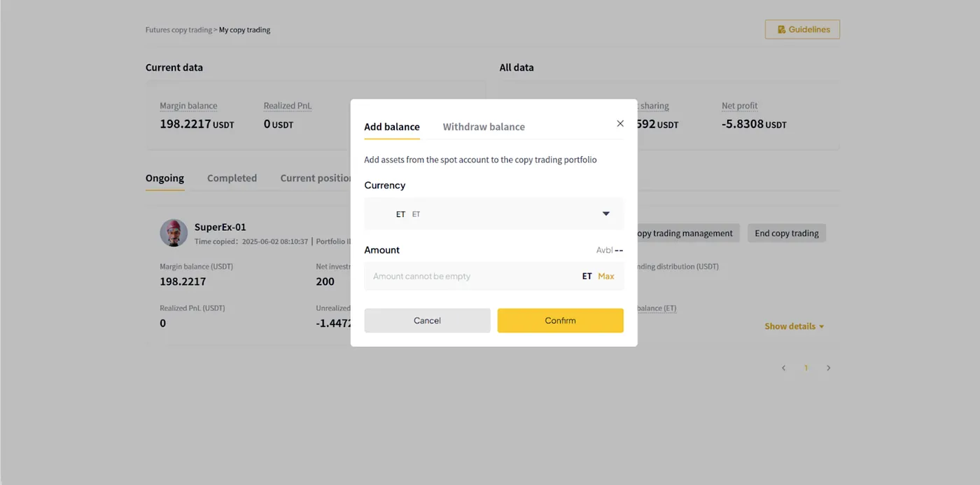Go to previous page arrow

(x=783, y=368)
